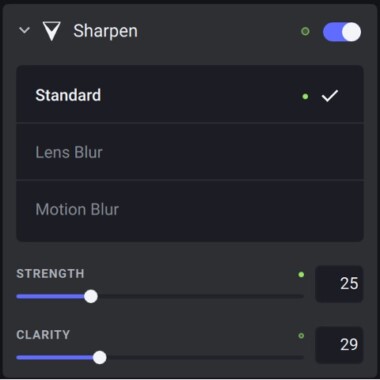
Task: Click the Sharpen panel title
Action: click(105, 31)
